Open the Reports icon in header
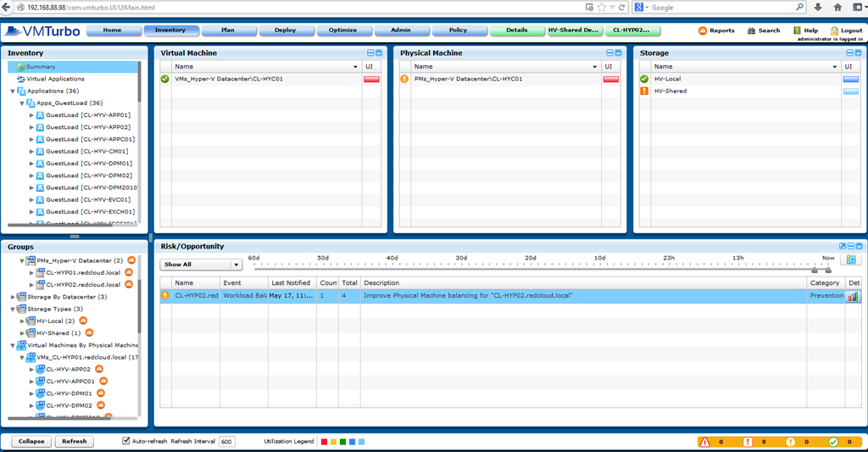868x452 pixels. (703, 31)
